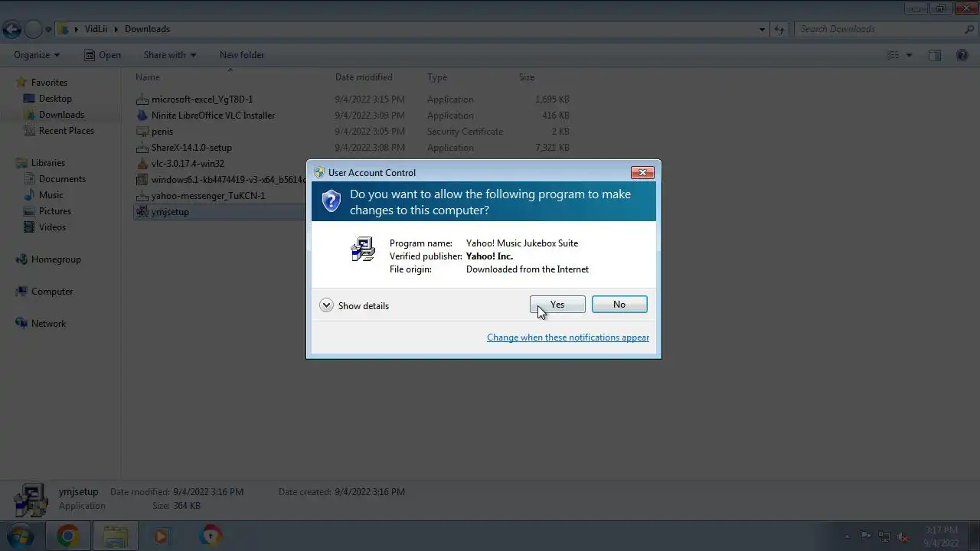Click the UAC shield icon in dialog banner
The width and height of the screenshot is (980, 551).
click(331, 201)
